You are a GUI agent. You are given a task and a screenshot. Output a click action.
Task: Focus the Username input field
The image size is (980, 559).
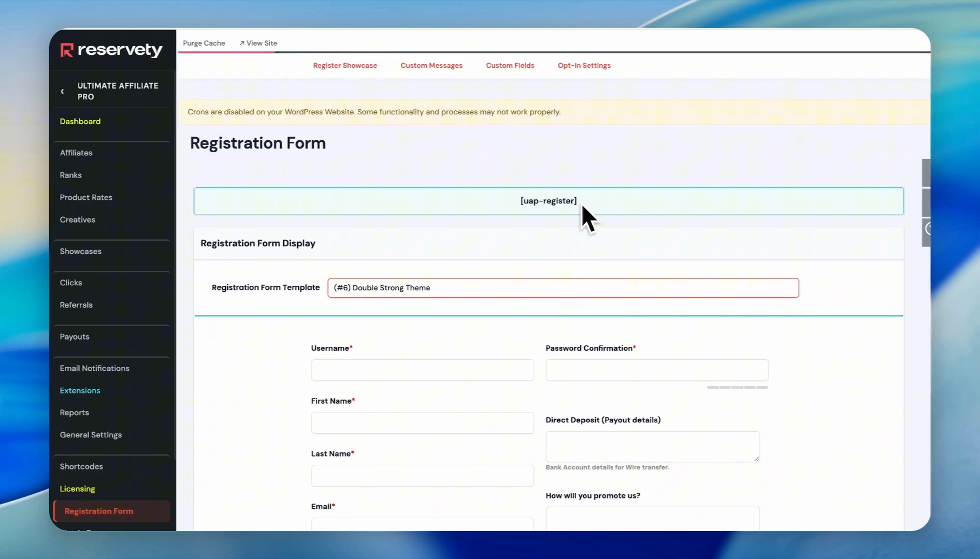coord(422,370)
